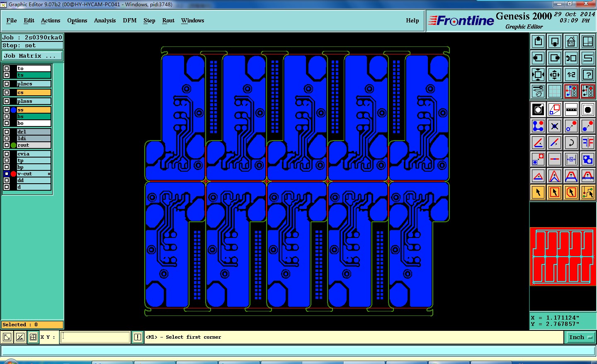The image size is (597, 364).
Task: Click the red panel overview thumbnail
Action: click(x=563, y=257)
